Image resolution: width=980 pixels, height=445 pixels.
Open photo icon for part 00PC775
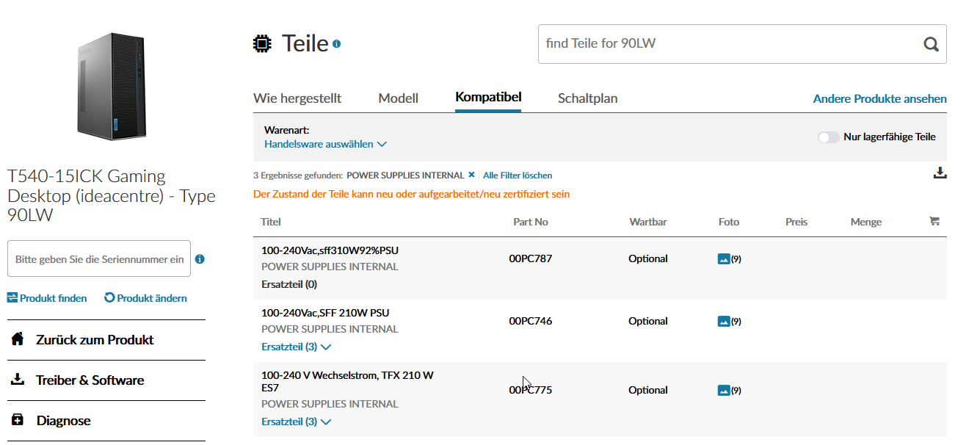click(724, 390)
